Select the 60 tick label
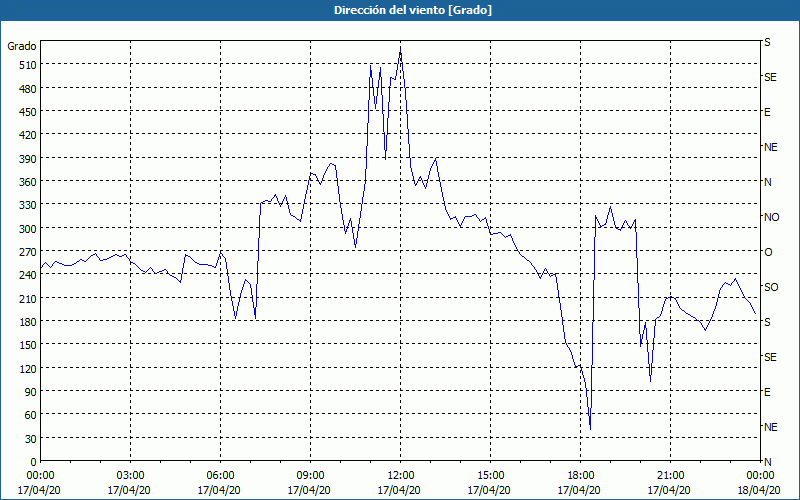 click(x=31, y=415)
